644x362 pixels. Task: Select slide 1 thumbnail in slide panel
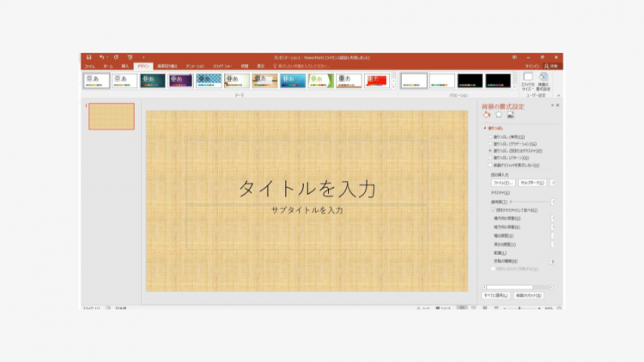click(112, 117)
